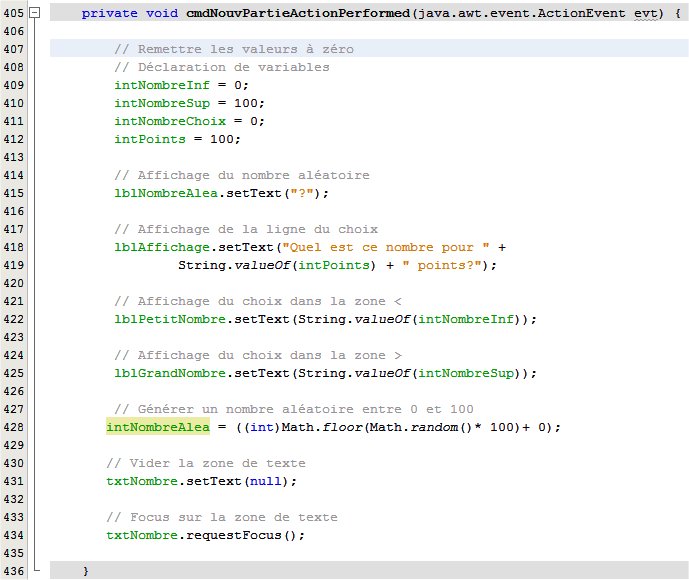Click intNombreInf argument on line 422
Viewport: 689px width, 580px height.
(466, 319)
